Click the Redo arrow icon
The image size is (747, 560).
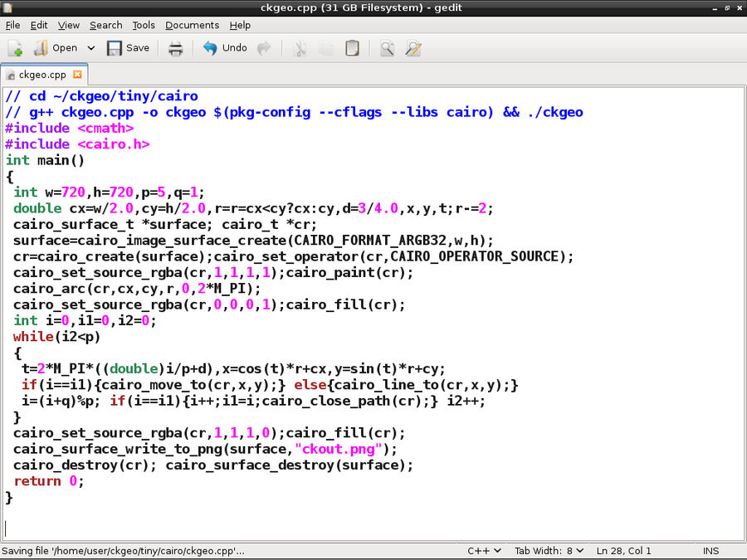[x=264, y=48]
